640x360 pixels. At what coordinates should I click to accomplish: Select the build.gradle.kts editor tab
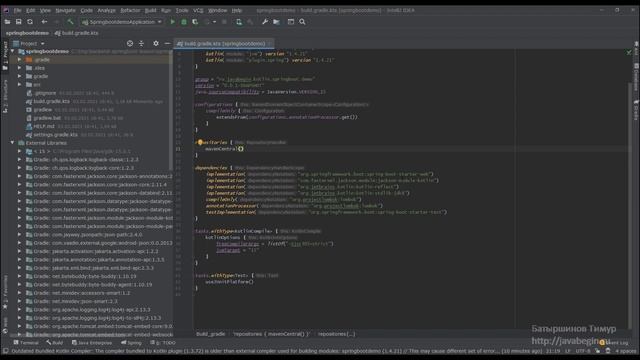point(223,43)
